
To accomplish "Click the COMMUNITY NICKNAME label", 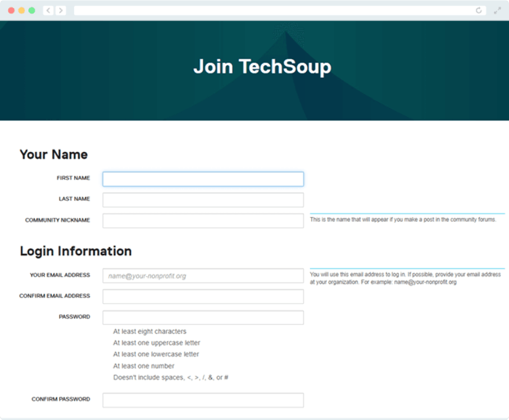I will [x=58, y=220].
